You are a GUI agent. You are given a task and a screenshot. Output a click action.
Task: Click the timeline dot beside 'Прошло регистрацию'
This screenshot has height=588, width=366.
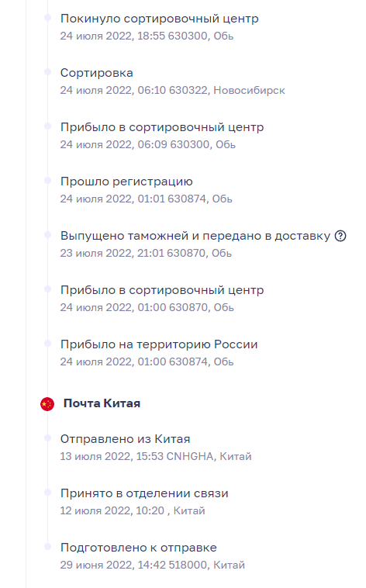tap(47, 181)
